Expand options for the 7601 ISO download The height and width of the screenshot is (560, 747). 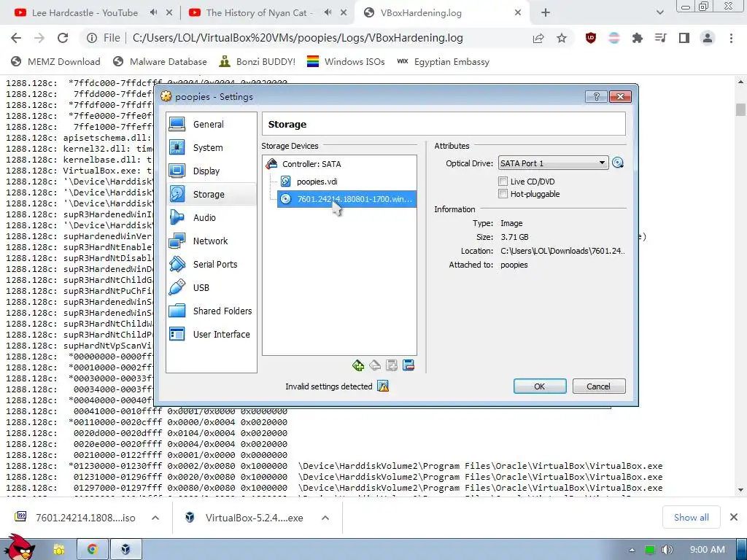click(x=155, y=518)
